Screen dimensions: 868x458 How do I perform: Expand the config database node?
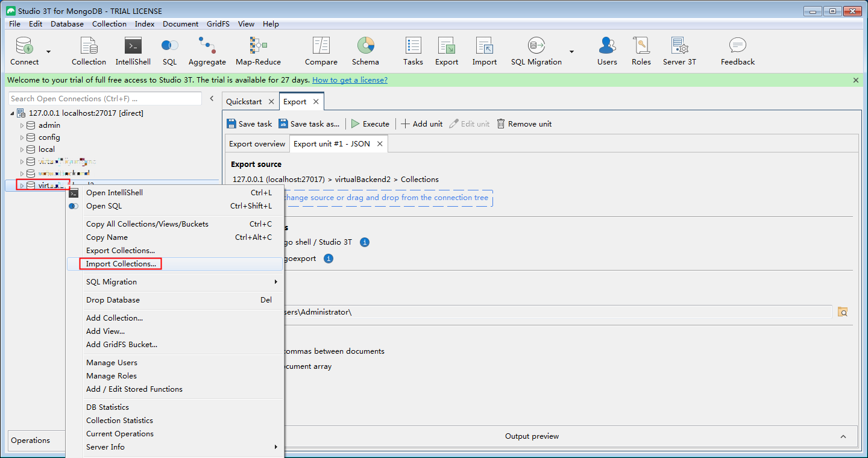point(22,137)
